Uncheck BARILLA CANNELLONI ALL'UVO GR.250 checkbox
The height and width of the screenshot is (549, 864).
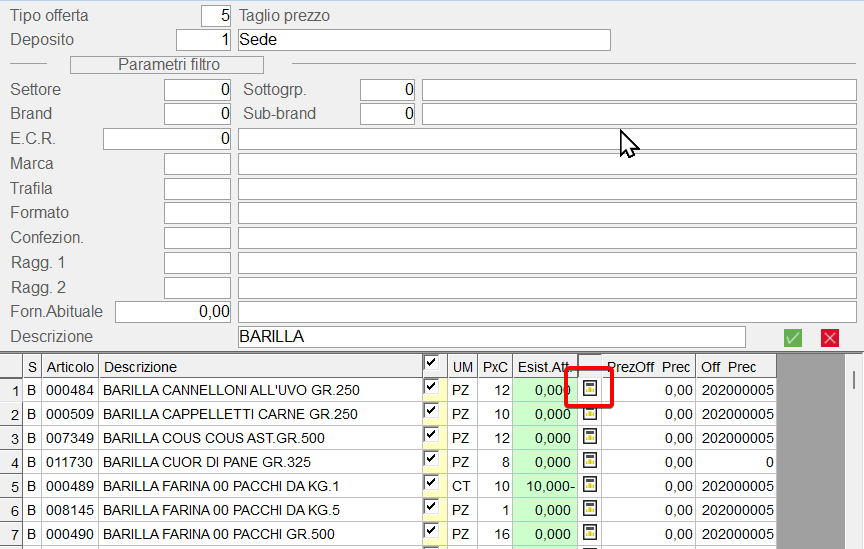click(431, 387)
